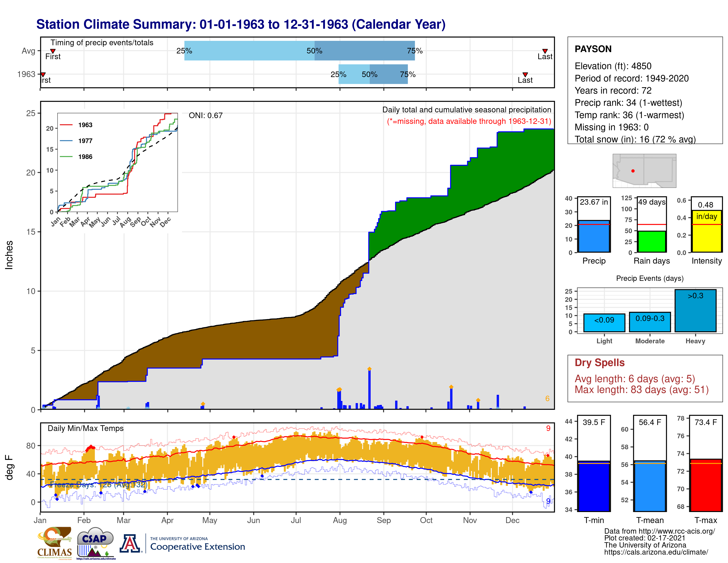728x563 pixels.
Task: Click the blue 1977 legend line
Action: [x=66, y=141]
